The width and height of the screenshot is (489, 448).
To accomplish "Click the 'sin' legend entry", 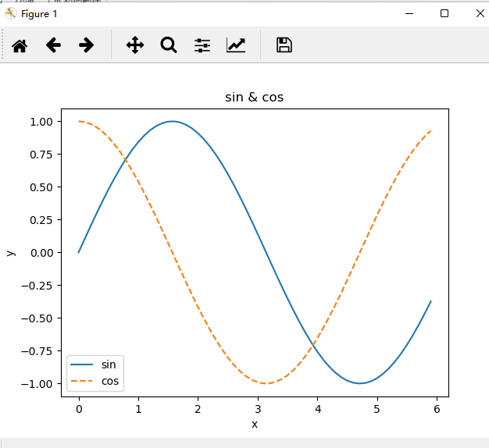I will click(x=109, y=364).
